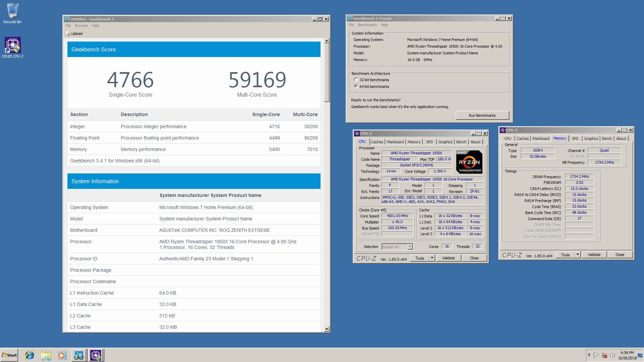The height and width of the screenshot is (362, 644).
Task: Switch to Memory tab in left CPU-Z window
Action: pos(414,142)
